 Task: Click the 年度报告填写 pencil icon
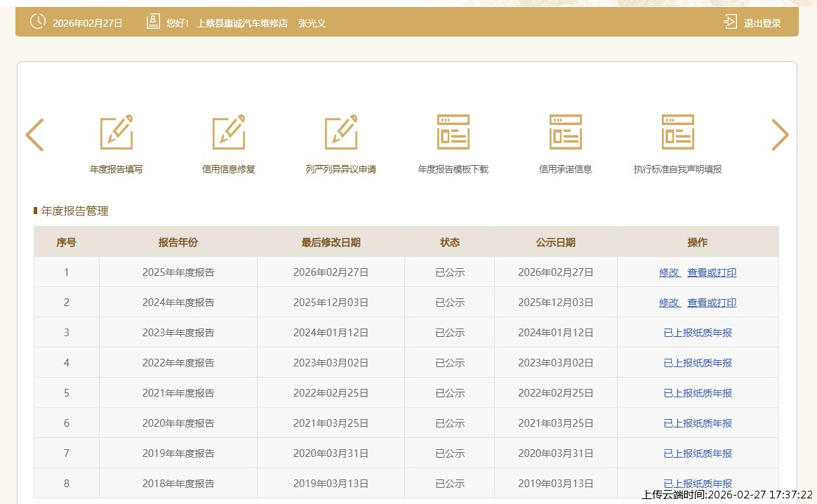(x=117, y=132)
